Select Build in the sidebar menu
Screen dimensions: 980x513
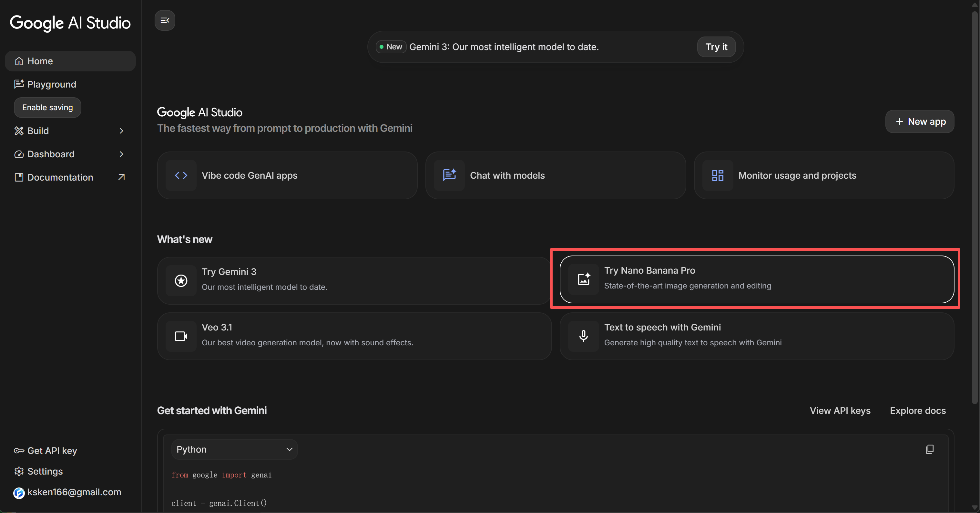[x=70, y=131]
